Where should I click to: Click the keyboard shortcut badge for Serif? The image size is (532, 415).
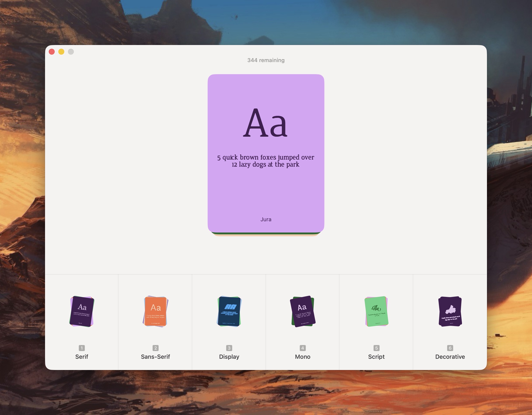(x=82, y=348)
